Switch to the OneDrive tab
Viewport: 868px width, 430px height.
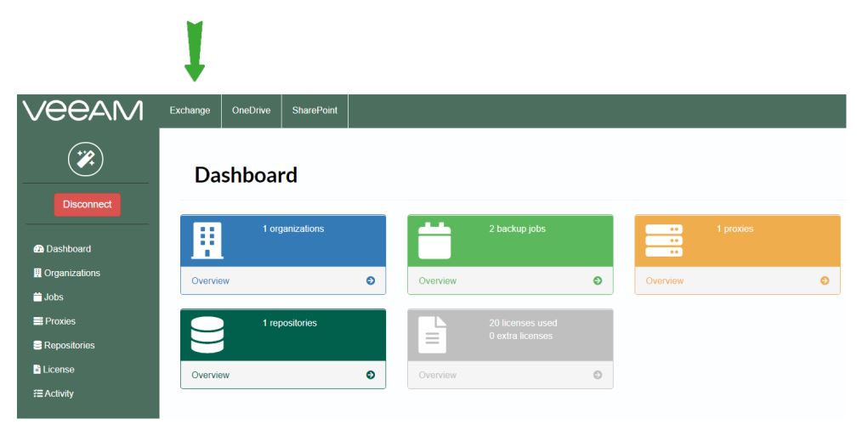pyautogui.click(x=252, y=110)
